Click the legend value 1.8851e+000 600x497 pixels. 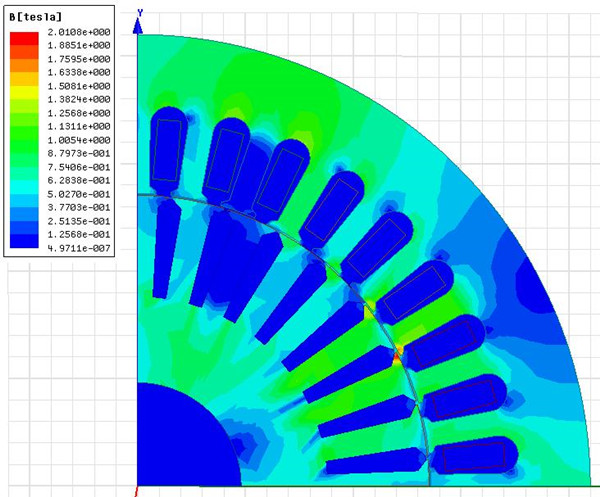79,45
